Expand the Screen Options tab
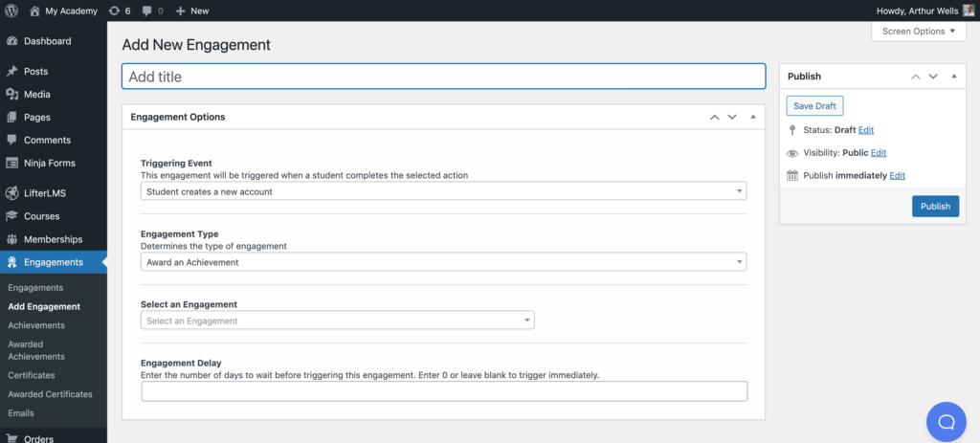Viewport: 980px width, 443px height. point(919,32)
